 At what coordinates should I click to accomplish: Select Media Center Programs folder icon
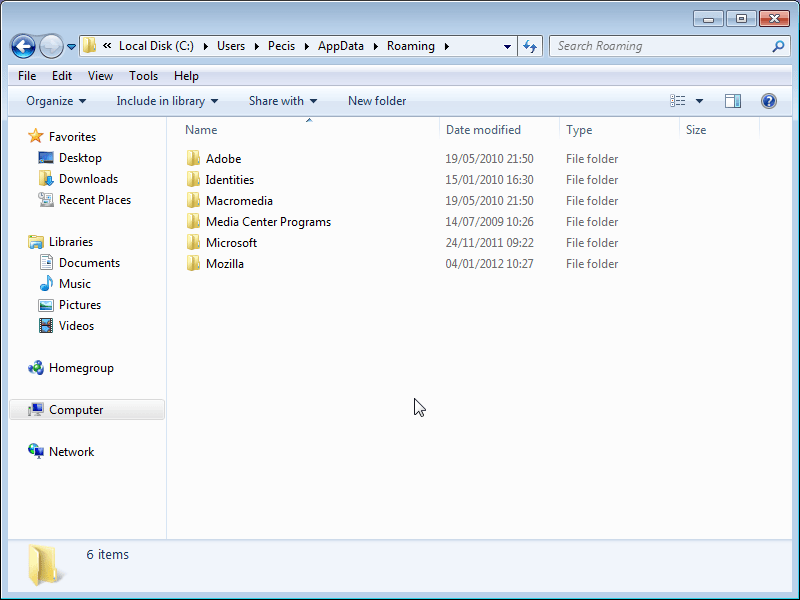(193, 221)
